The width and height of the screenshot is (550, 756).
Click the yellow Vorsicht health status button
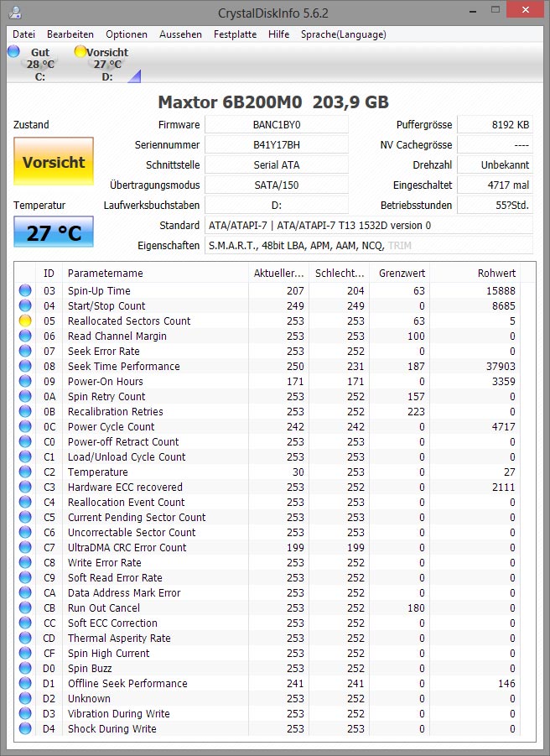[54, 161]
